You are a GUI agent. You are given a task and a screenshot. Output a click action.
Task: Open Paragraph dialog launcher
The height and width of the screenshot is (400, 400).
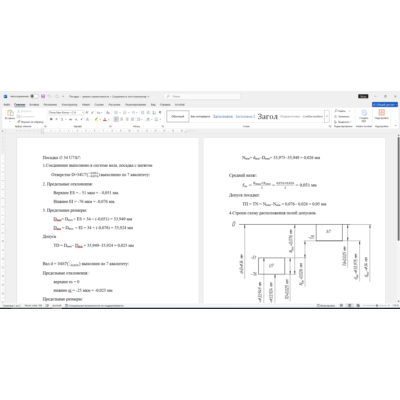point(163,126)
